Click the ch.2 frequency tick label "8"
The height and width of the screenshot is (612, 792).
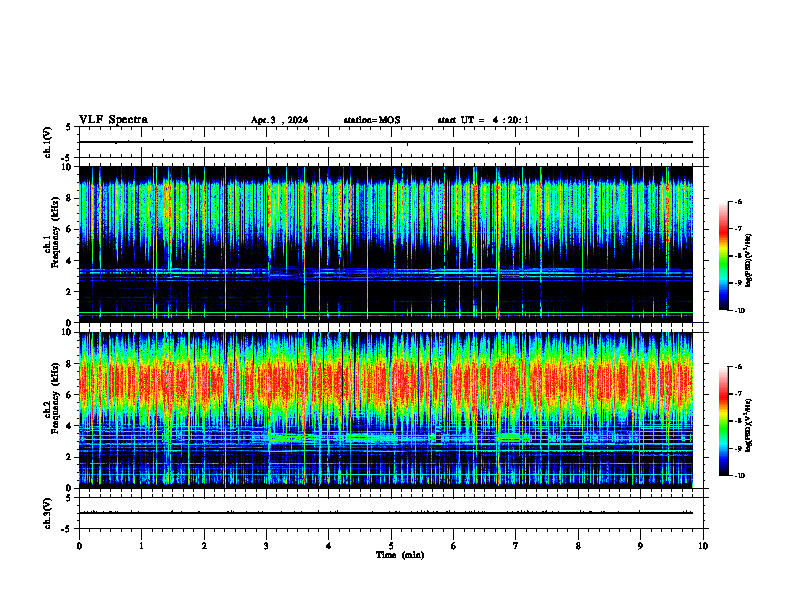click(70, 364)
